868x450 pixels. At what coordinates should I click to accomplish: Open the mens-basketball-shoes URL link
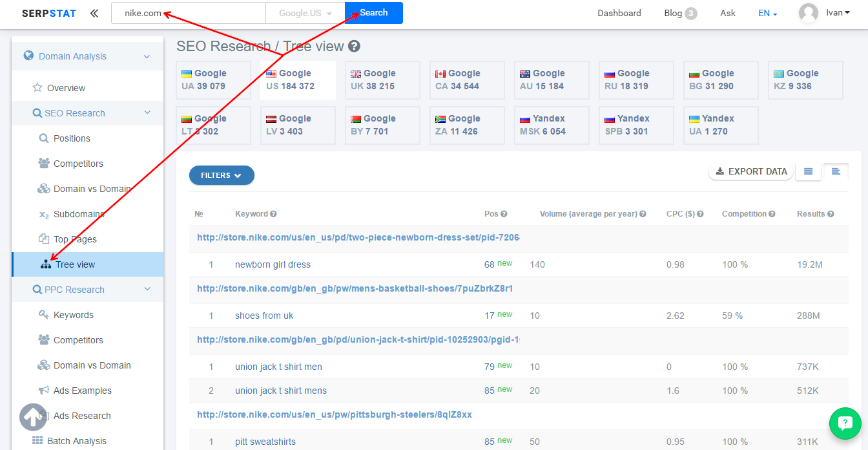tap(355, 288)
